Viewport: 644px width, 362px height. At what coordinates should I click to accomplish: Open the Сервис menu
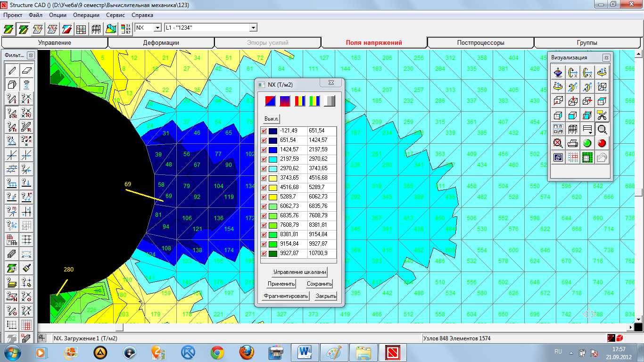tap(116, 15)
